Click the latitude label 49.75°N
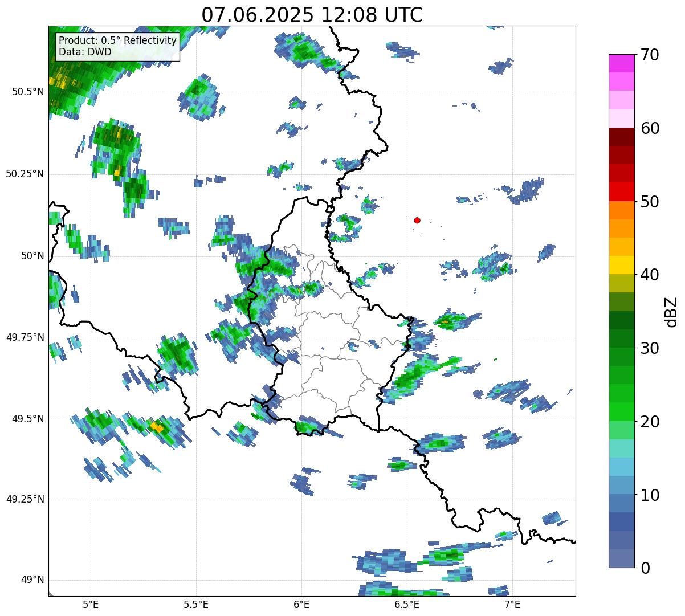685x616 pixels. [x=25, y=337]
